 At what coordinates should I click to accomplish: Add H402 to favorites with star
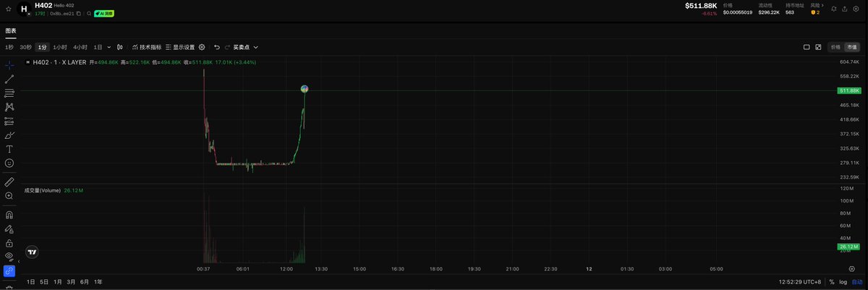[x=8, y=9]
